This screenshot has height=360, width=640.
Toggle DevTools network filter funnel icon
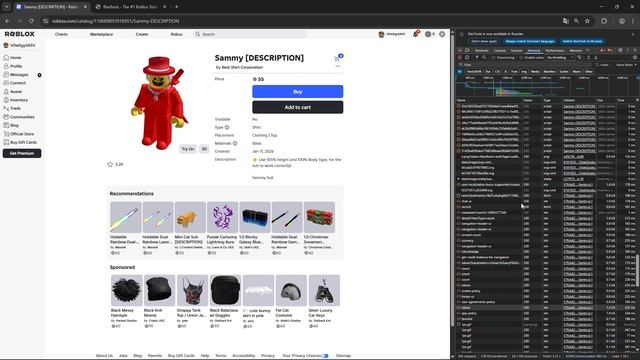(477, 58)
